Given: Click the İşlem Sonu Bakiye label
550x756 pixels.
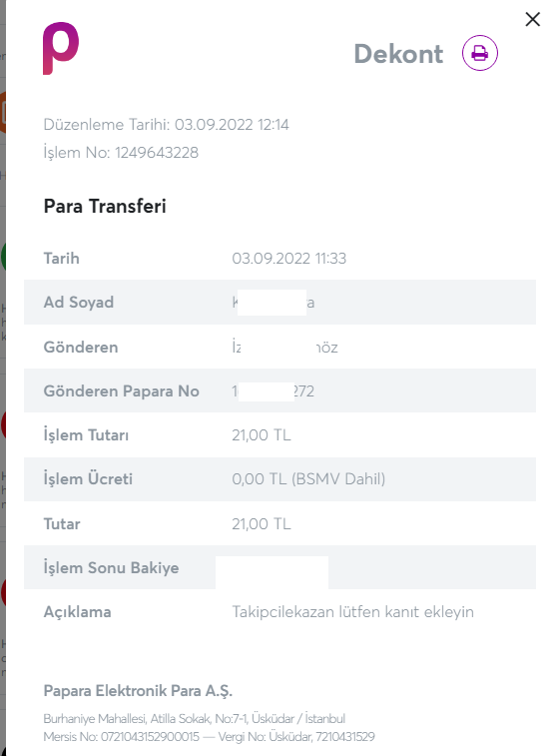Looking at the screenshot, I should click(111, 567).
